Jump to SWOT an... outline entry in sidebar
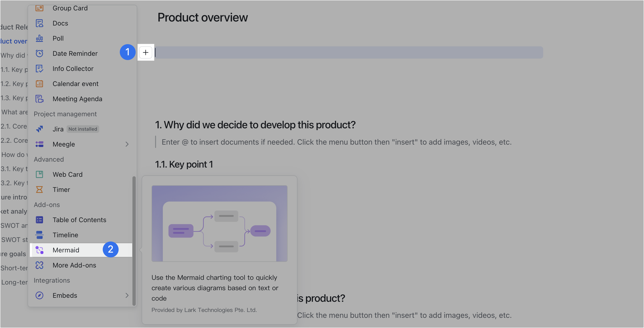This screenshot has width=644, height=328. pyautogui.click(x=14, y=225)
